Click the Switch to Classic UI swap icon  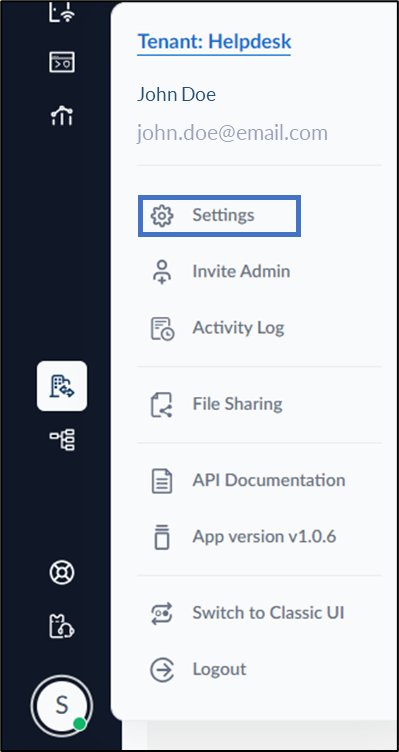pos(162,613)
